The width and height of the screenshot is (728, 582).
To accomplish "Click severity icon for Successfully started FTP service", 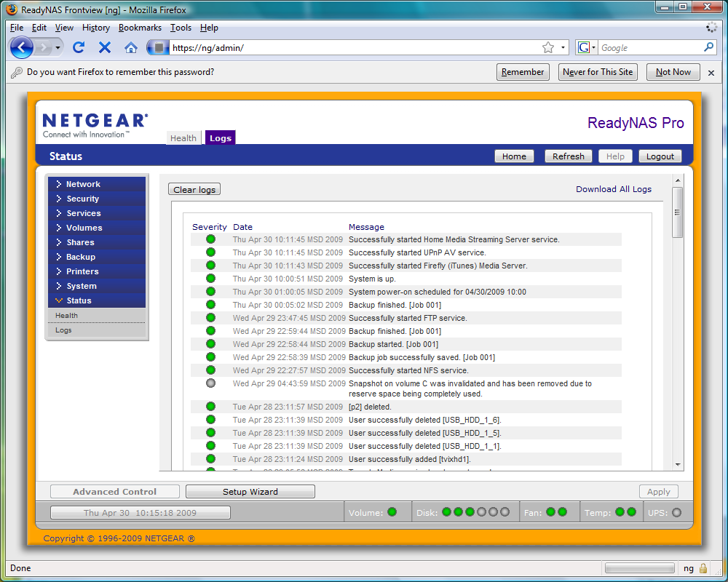I will [x=211, y=318].
